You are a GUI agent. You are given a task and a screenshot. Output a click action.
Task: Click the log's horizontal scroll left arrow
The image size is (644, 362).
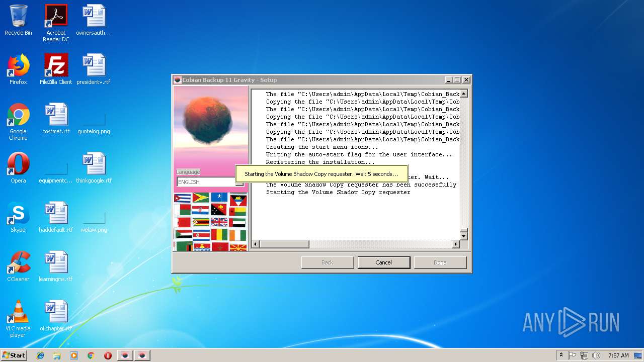[x=256, y=244]
